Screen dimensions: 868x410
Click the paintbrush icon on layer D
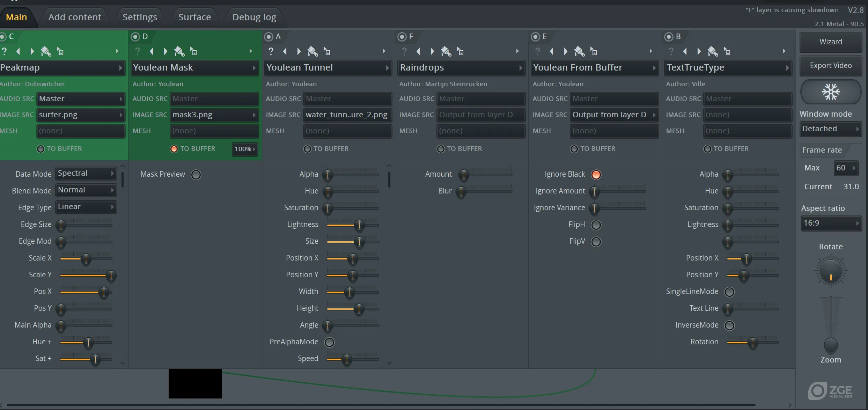click(x=179, y=51)
